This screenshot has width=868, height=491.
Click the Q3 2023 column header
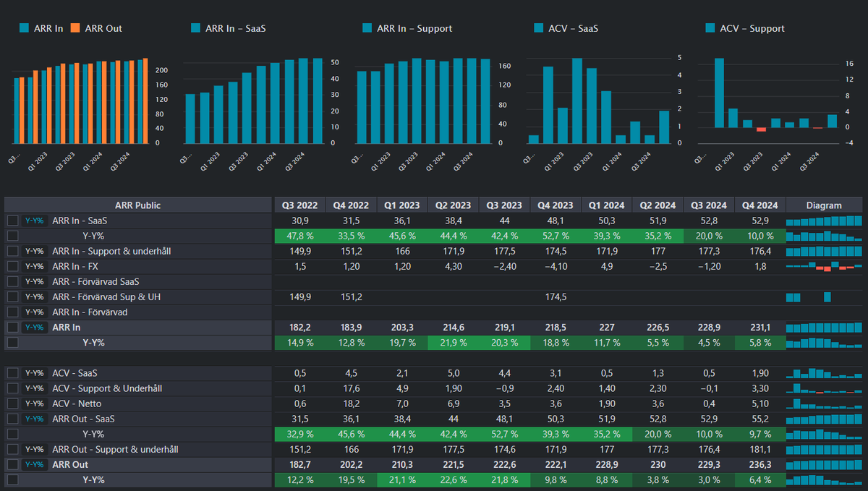pos(504,205)
